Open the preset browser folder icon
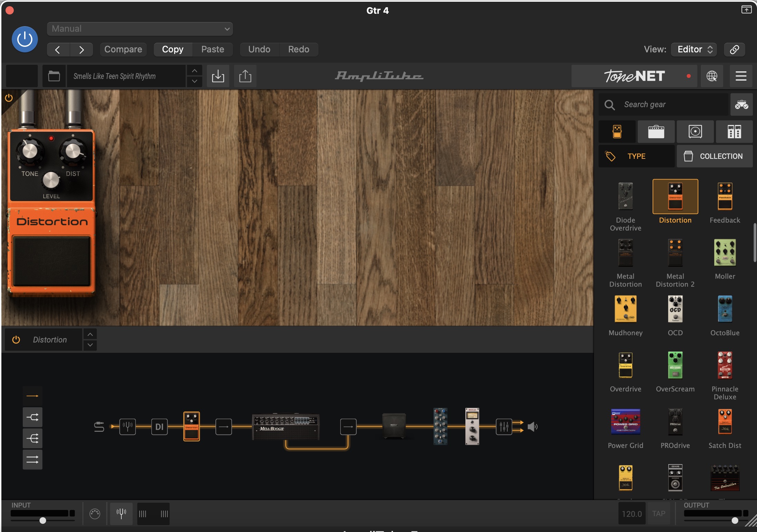The height and width of the screenshot is (532, 757). point(54,76)
